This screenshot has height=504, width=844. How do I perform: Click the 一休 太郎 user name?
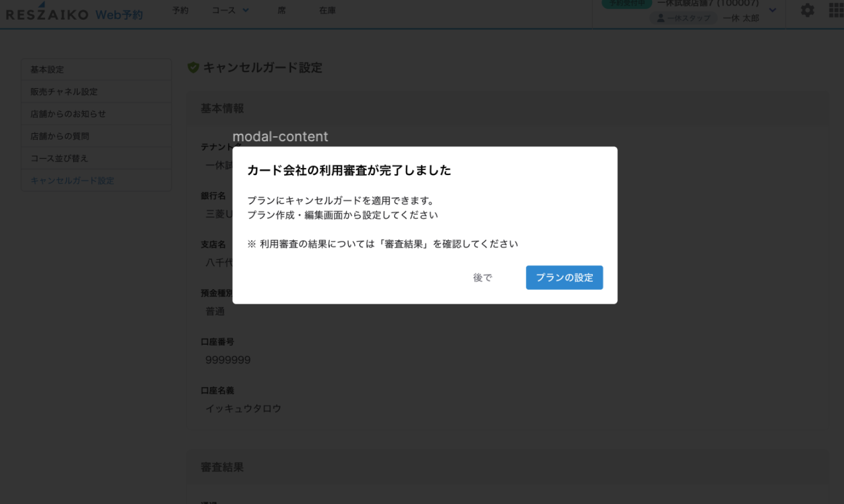(741, 18)
